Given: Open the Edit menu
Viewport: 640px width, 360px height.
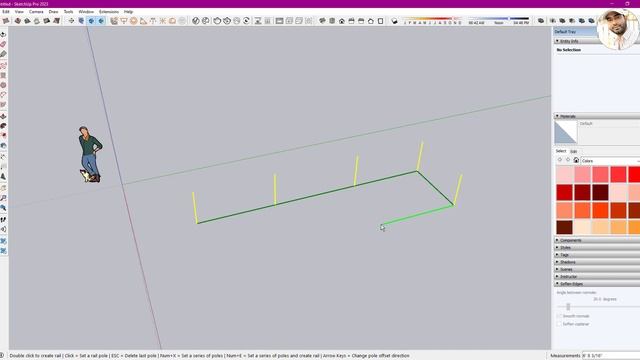Looking at the screenshot, I should pyautogui.click(x=6, y=12).
